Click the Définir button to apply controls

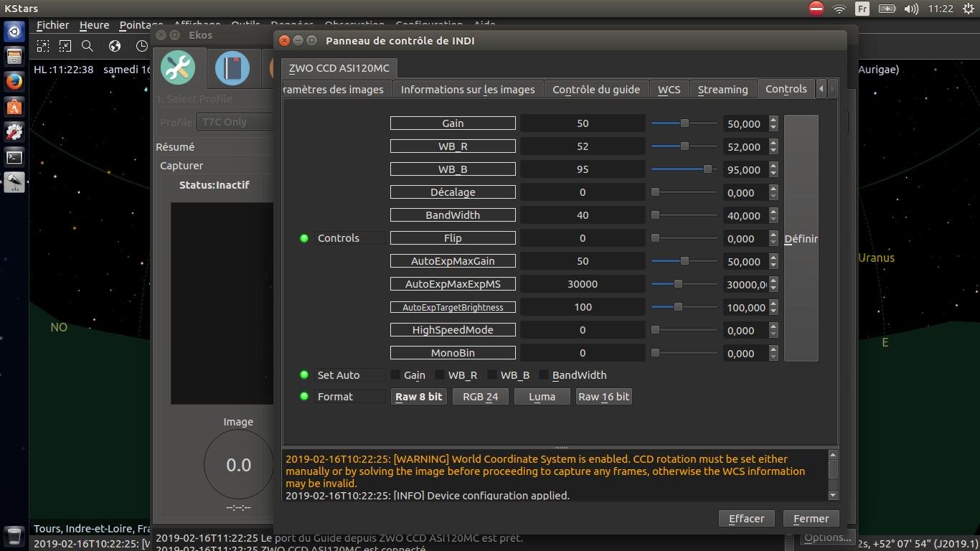pyautogui.click(x=801, y=238)
